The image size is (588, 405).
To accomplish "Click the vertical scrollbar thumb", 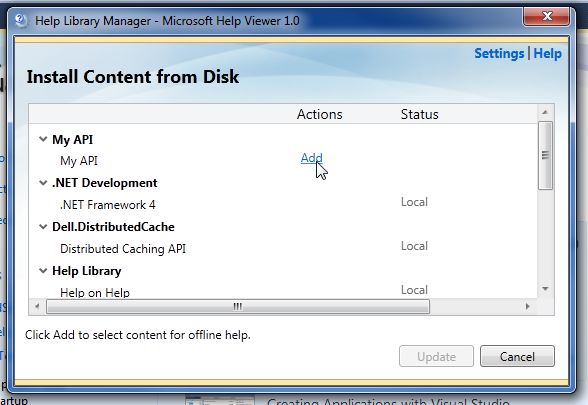I will click(x=545, y=155).
